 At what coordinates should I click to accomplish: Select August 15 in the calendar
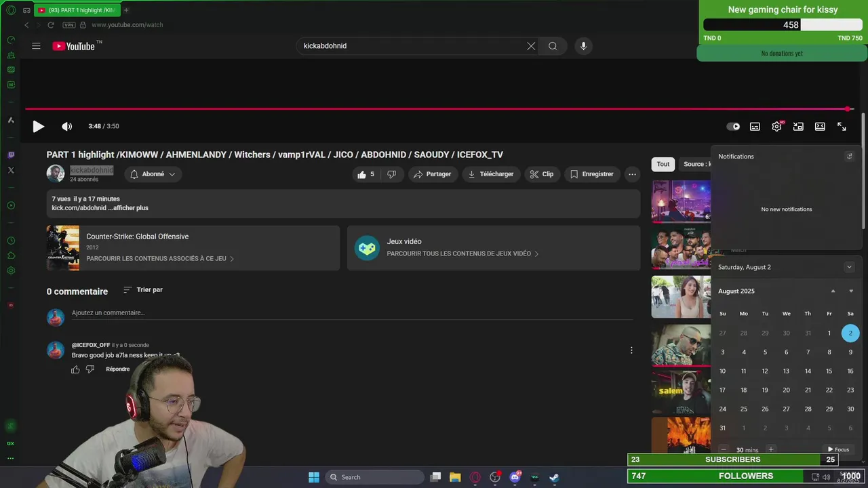point(829,371)
